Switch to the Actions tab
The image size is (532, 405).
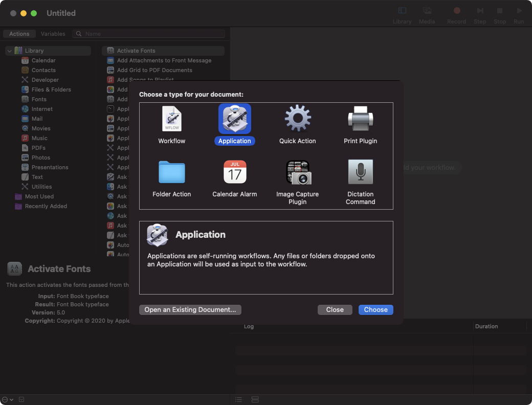pos(19,34)
